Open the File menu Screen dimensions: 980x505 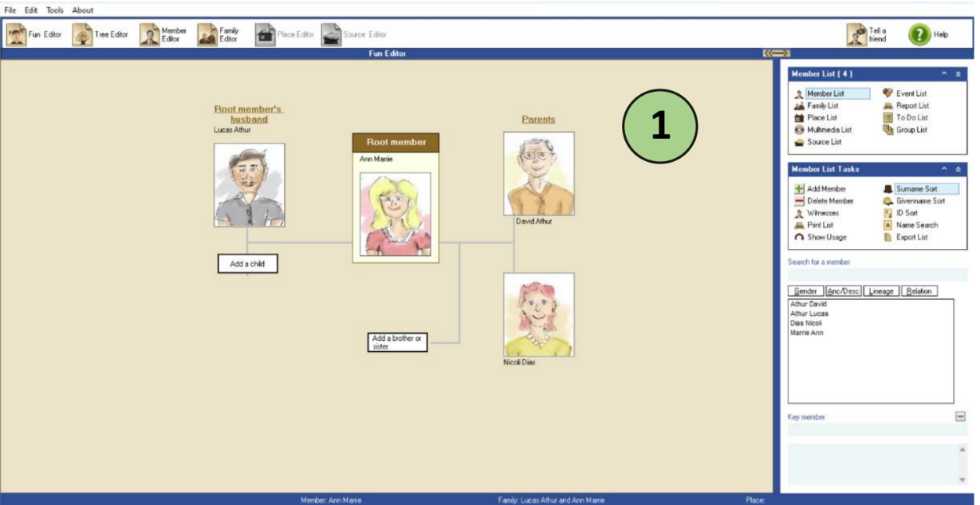pyautogui.click(x=10, y=10)
